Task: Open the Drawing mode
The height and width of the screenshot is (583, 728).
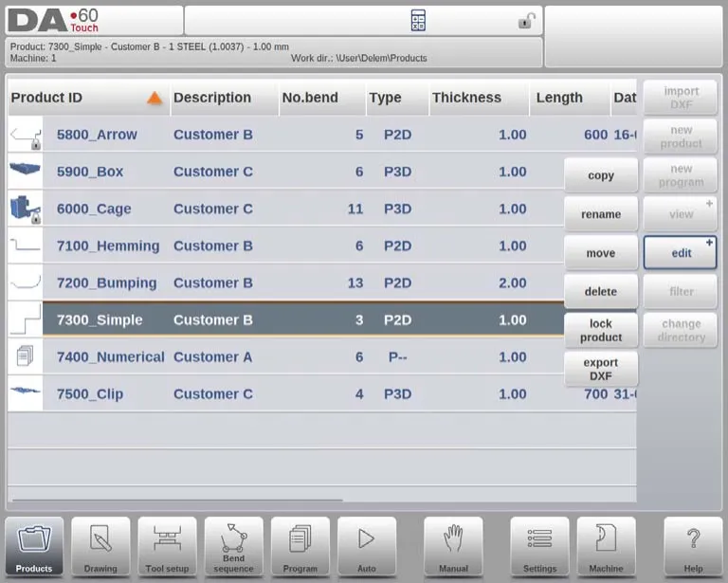Action: 100,546
